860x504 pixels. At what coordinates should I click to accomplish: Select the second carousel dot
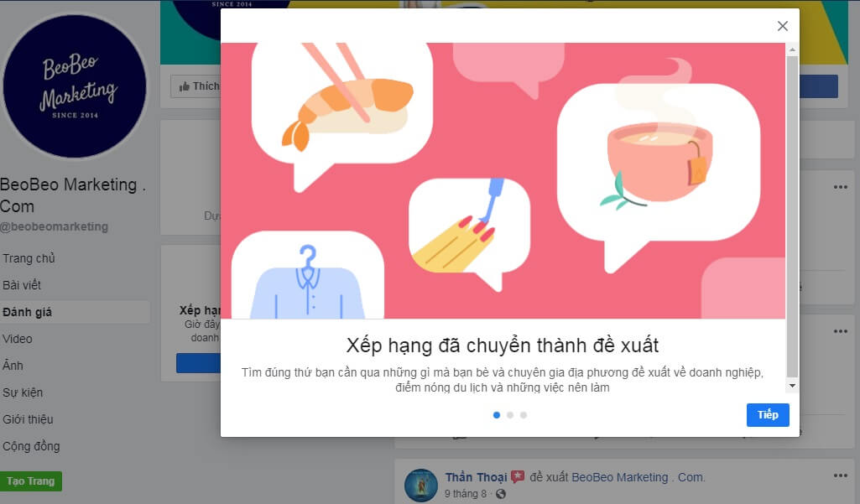pos(509,414)
